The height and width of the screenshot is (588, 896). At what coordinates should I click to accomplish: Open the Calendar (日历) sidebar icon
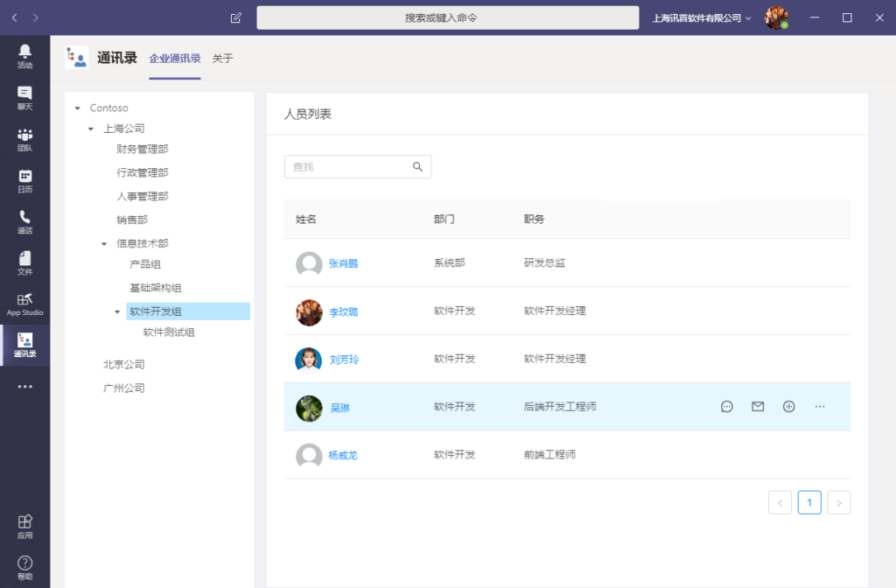click(x=24, y=180)
